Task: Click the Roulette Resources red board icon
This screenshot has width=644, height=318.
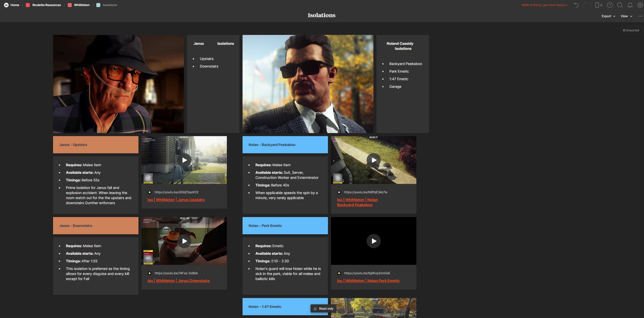Action: point(28,5)
